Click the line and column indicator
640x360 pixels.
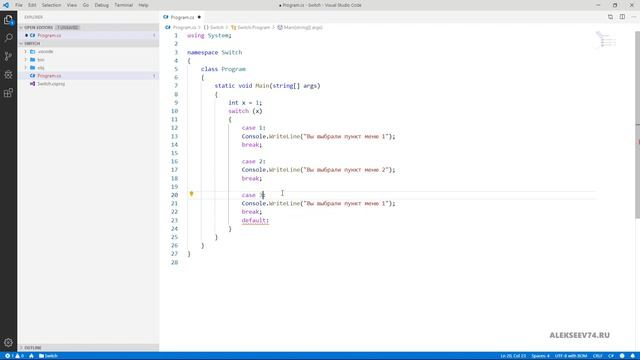click(513, 356)
